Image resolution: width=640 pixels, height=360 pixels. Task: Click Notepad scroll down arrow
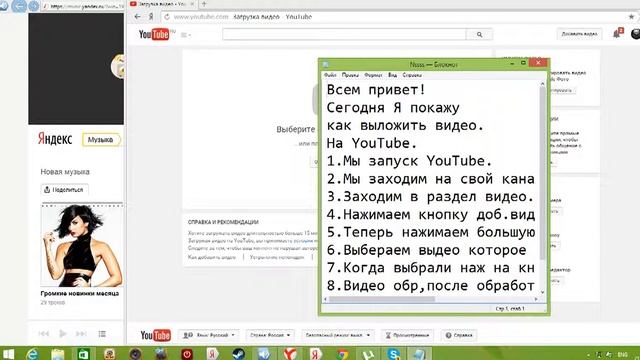[x=542, y=292]
